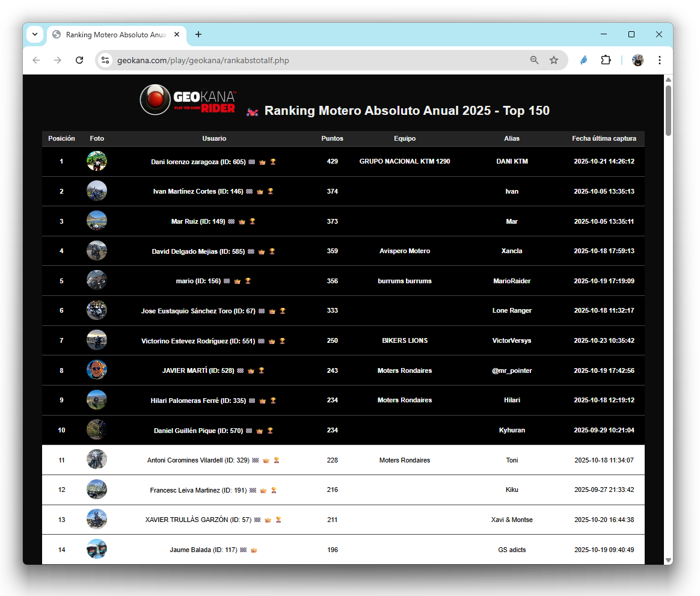The image size is (700, 596).
Task: Open the Chrome profile avatar
Action: coord(637,60)
